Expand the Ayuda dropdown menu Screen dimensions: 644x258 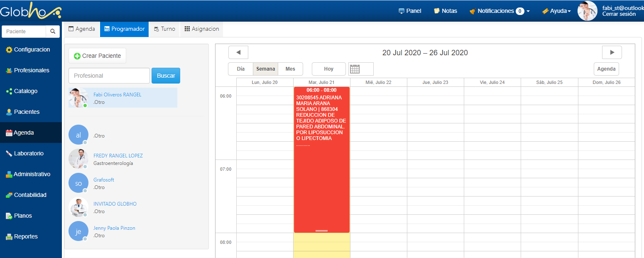[x=556, y=11]
